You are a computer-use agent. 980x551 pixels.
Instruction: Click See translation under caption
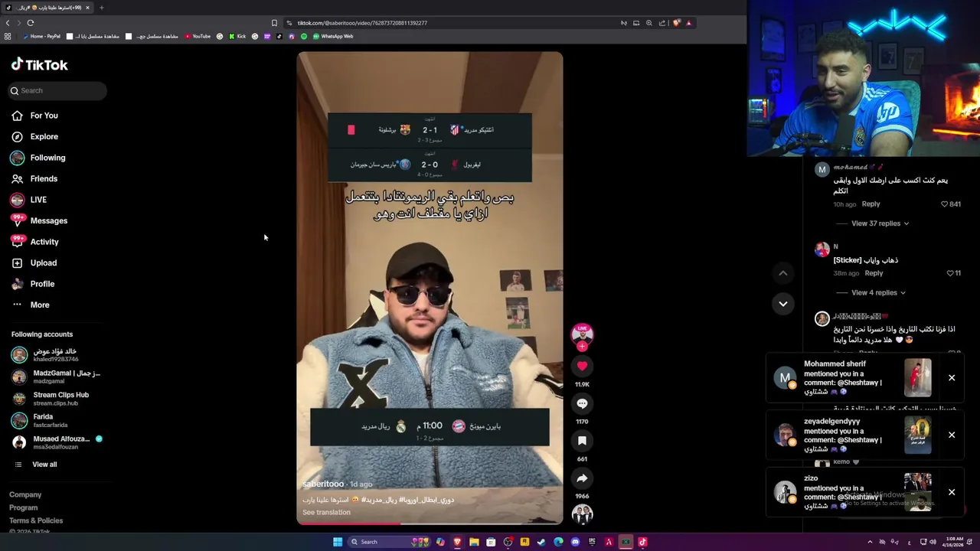point(326,513)
